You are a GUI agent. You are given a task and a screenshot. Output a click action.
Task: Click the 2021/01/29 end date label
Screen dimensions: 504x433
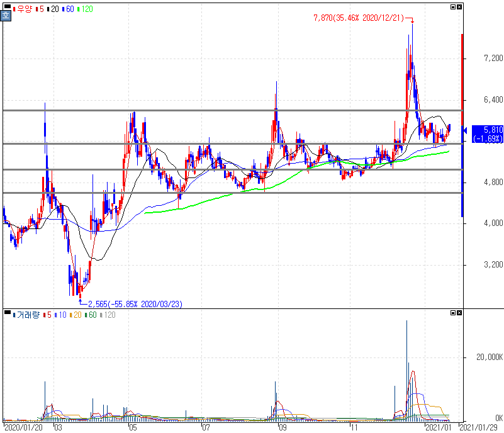(x=479, y=427)
